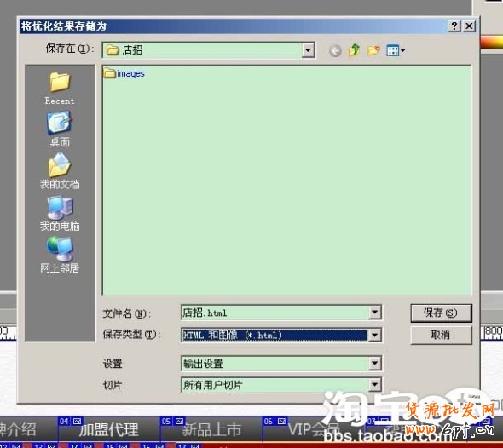Viewport: 503px width, 448px height.
Task: Open the View menu icon dropdown
Action: [x=396, y=50]
